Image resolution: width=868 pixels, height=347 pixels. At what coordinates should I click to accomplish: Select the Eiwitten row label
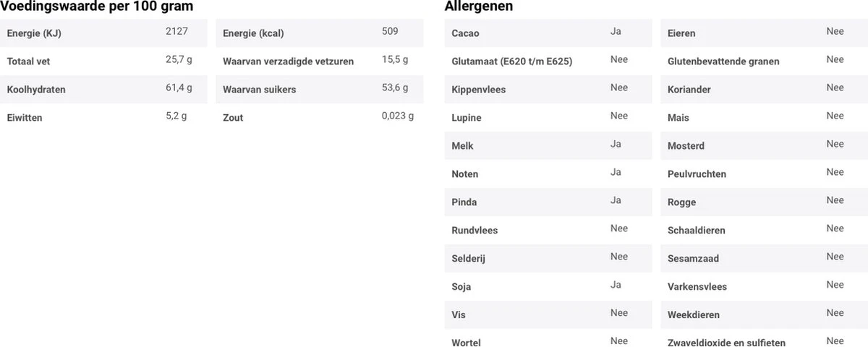(x=25, y=118)
